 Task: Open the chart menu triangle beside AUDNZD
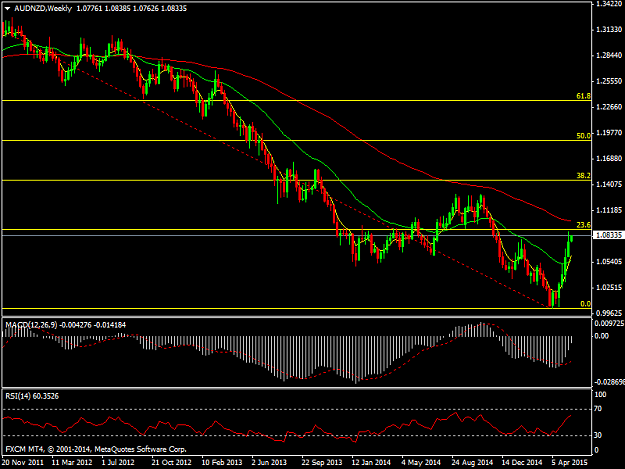point(8,8)
